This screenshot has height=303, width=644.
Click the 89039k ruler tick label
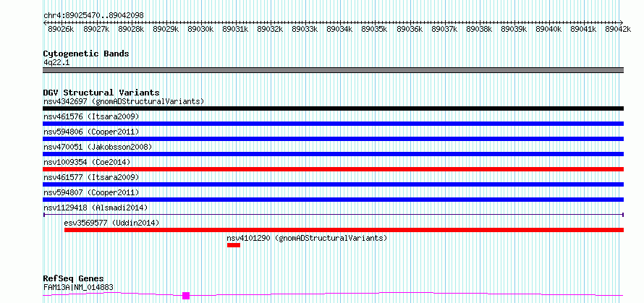(514, 29)
